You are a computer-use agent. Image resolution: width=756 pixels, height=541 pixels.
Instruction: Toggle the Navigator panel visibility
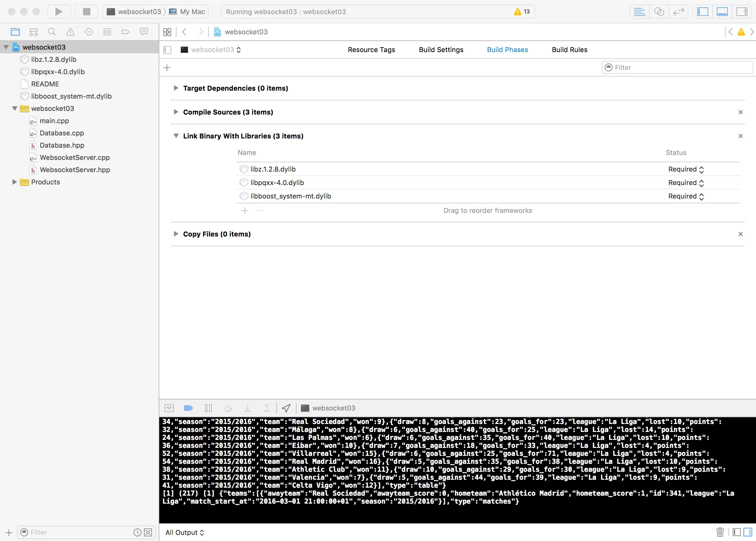703,12
